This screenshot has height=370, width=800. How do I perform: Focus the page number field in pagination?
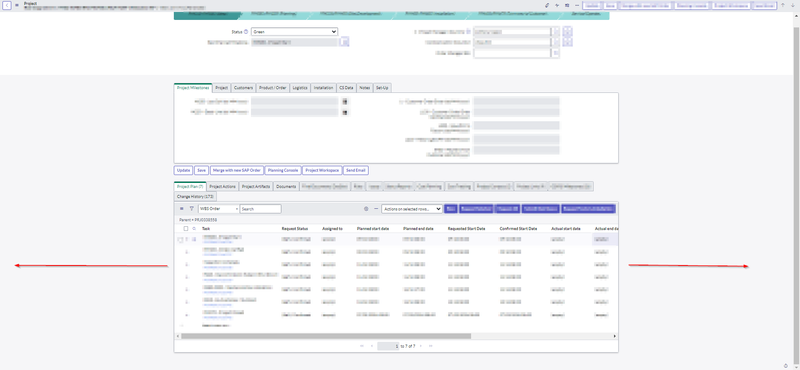point(388,346)
